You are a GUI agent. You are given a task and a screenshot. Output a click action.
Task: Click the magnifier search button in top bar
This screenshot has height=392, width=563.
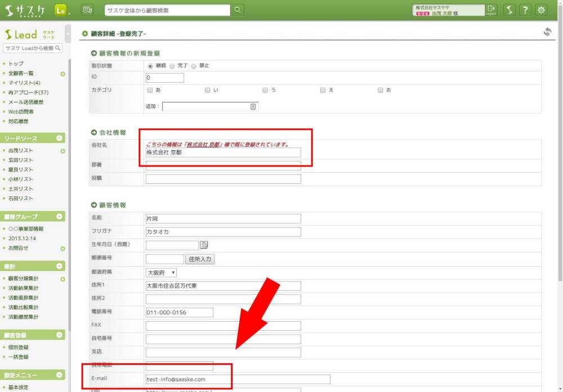point(238,10)
